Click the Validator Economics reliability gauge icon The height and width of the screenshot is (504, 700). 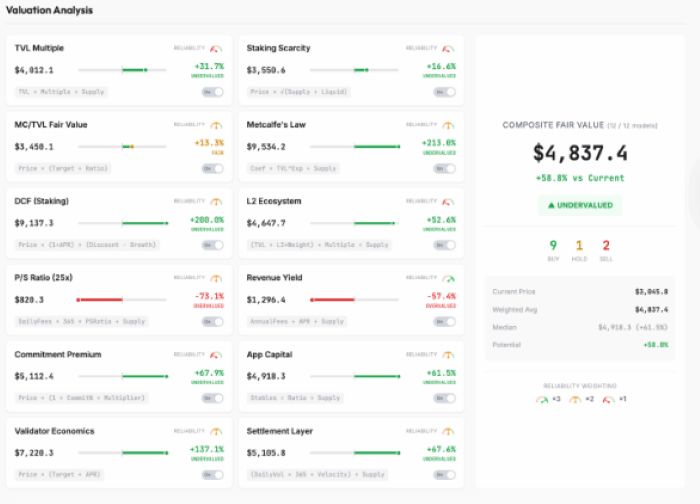pos(216,432)
